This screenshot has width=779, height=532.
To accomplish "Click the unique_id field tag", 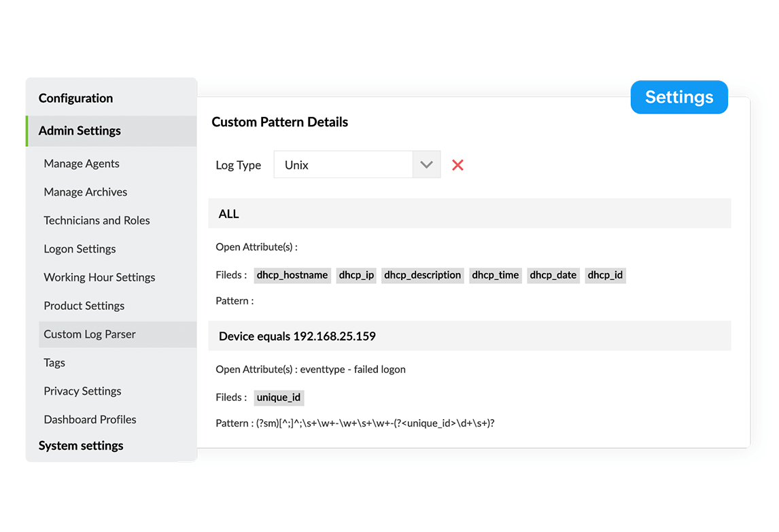I will (279, 397).
